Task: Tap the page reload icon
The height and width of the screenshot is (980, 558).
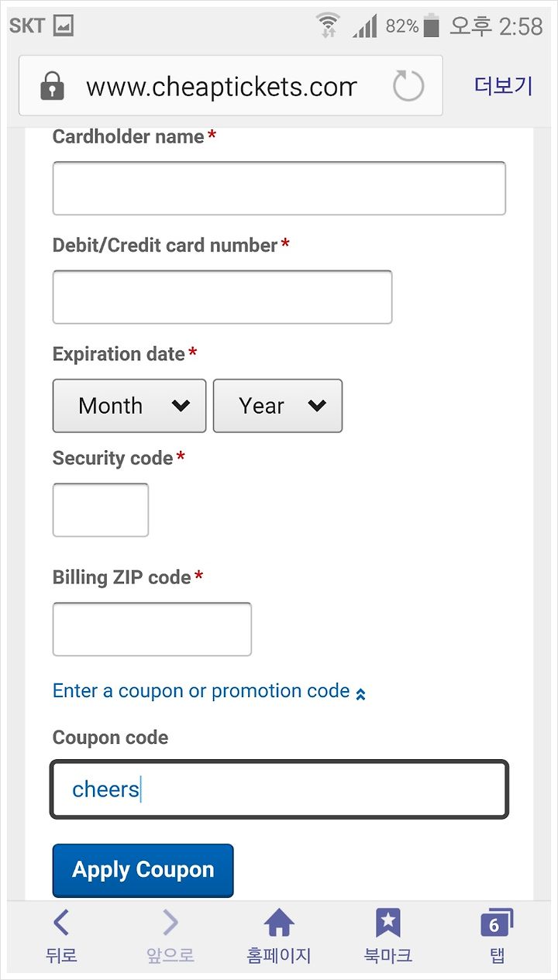Action: coord(408,86)
